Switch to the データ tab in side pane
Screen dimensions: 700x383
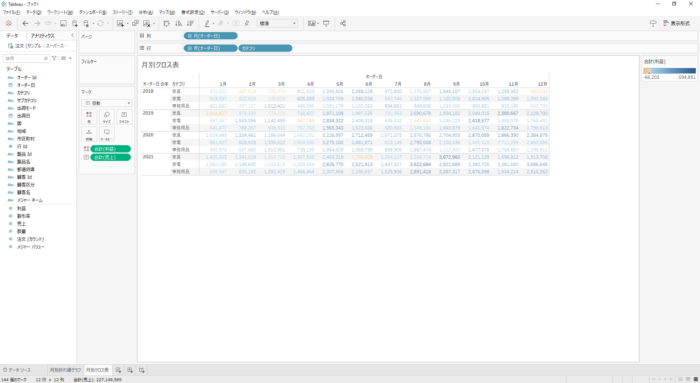click(x=12, y=36)
